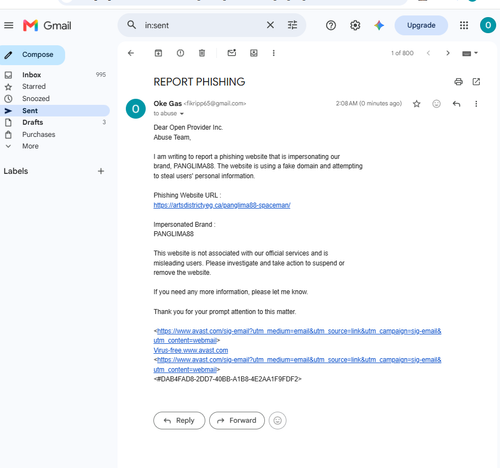Viewport: 500px width, 468px height.
Task: Go back to sent list arrow
Action: click(131, 53)
